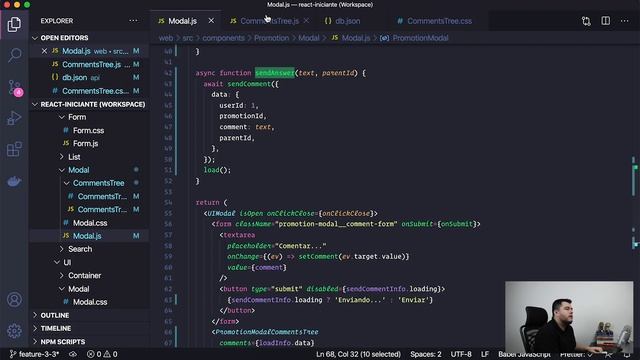Screen dimensions: 640x360
Task: Collapse the Form folder
Action: 77,117
